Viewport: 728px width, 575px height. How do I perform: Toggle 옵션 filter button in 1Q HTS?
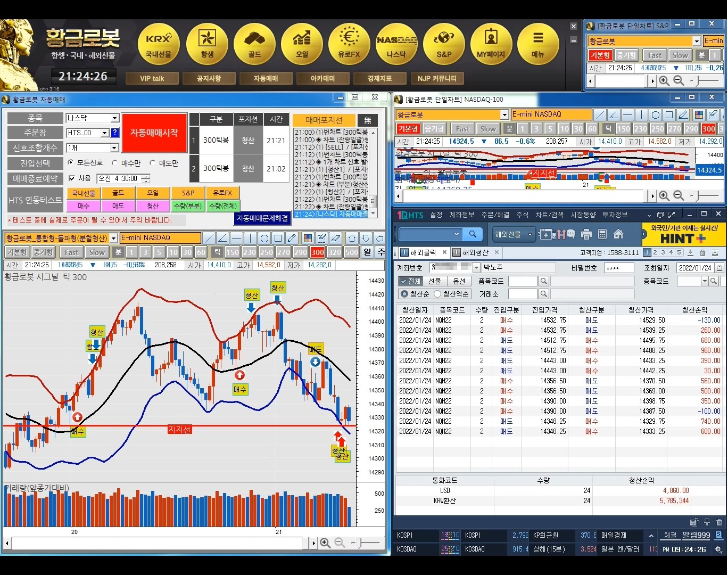click(459, 281)
